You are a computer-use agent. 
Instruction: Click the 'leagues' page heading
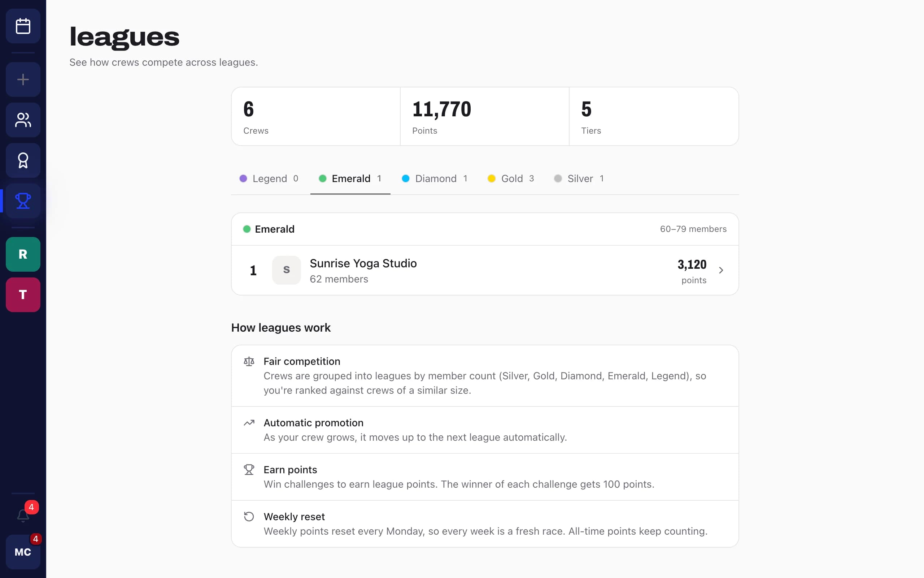pyautogui.click(x=125, y=38)
